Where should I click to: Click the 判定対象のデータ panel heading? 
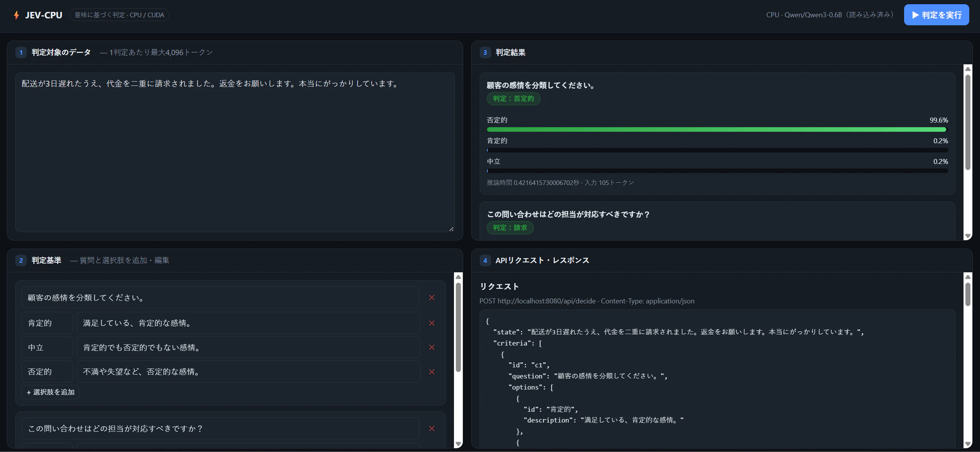pyautogui.click(x=61, y=52)
